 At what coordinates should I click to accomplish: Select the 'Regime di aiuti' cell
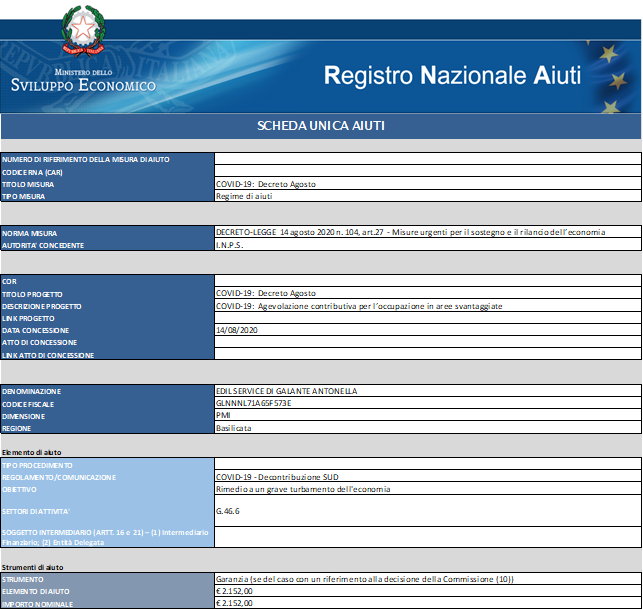pos(428,196)
